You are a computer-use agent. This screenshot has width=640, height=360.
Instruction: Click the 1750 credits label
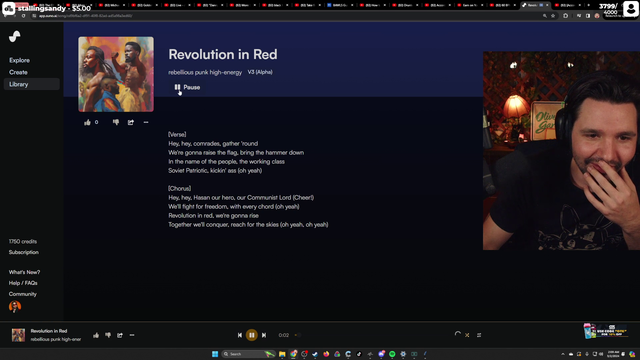[23, 242]
